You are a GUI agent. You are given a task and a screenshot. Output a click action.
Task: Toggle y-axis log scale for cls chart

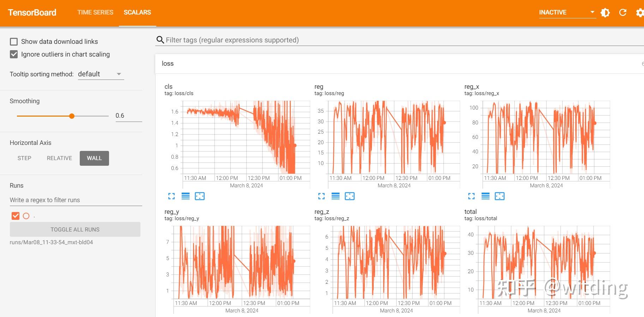pyautogui.click(x=186, y=196)
